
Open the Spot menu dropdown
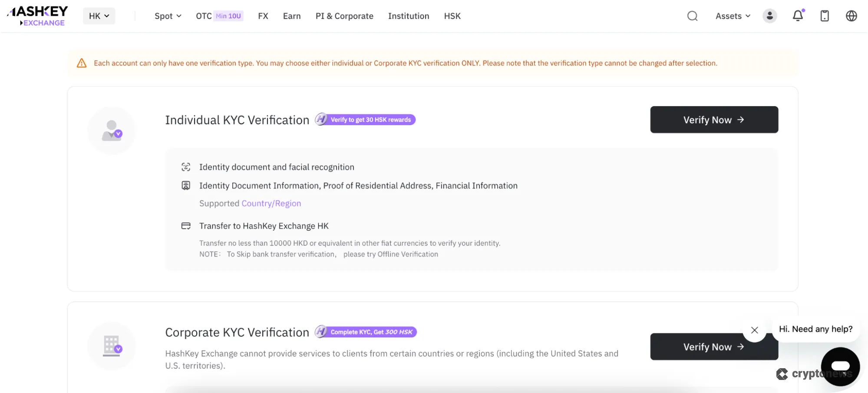point(168,16)
